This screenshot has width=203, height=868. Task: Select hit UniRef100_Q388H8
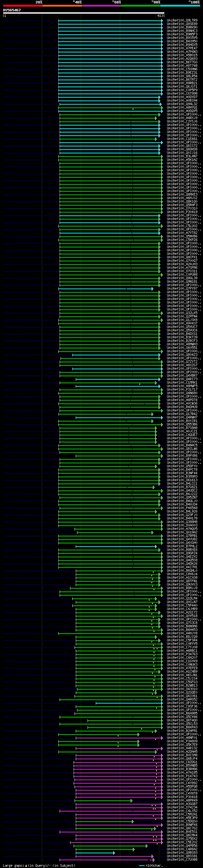pos(182,522)
